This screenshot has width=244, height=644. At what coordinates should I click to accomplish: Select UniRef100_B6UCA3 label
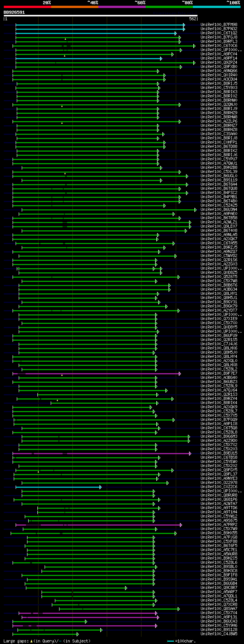pos(219,621)
